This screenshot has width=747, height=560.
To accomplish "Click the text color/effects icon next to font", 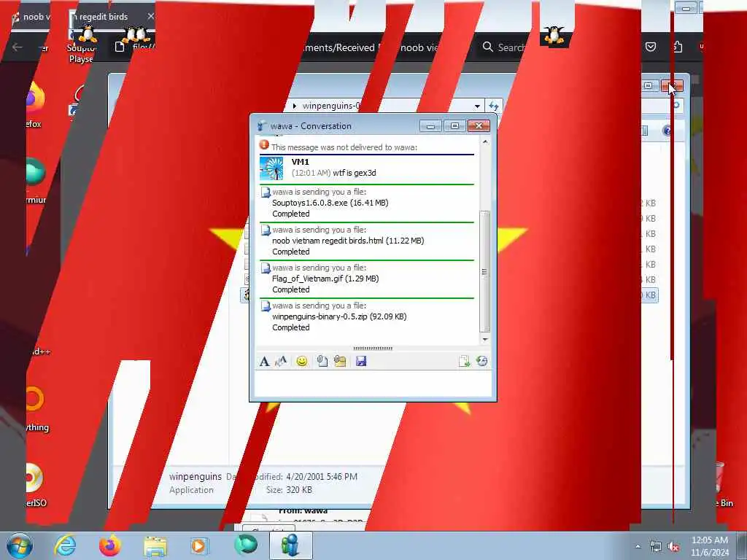I will click(x=281, y=362).
